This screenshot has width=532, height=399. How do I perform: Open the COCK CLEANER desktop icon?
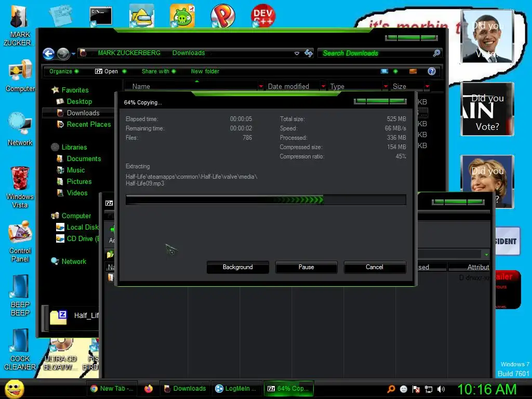(20, 350)
